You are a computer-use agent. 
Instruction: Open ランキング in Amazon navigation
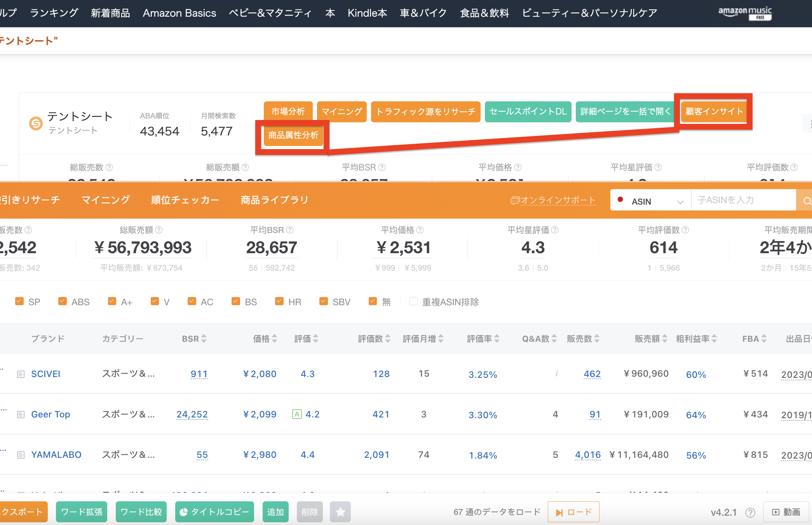click(54, 13)
